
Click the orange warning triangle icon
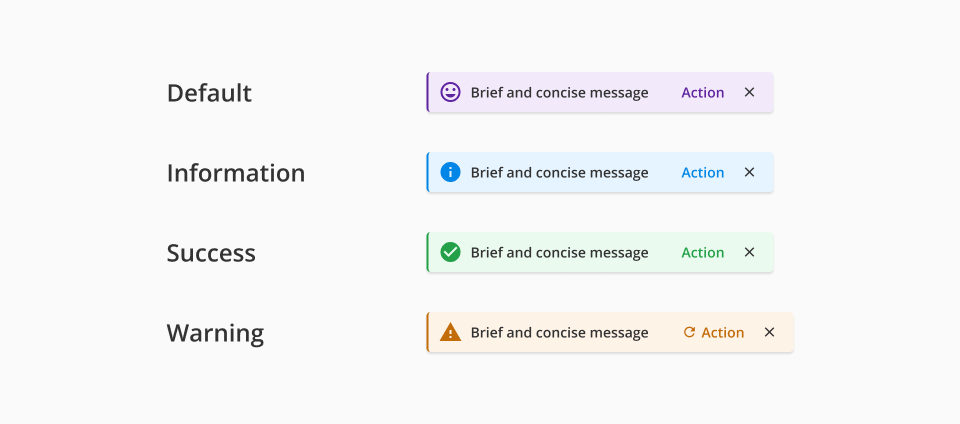point(450,332)
